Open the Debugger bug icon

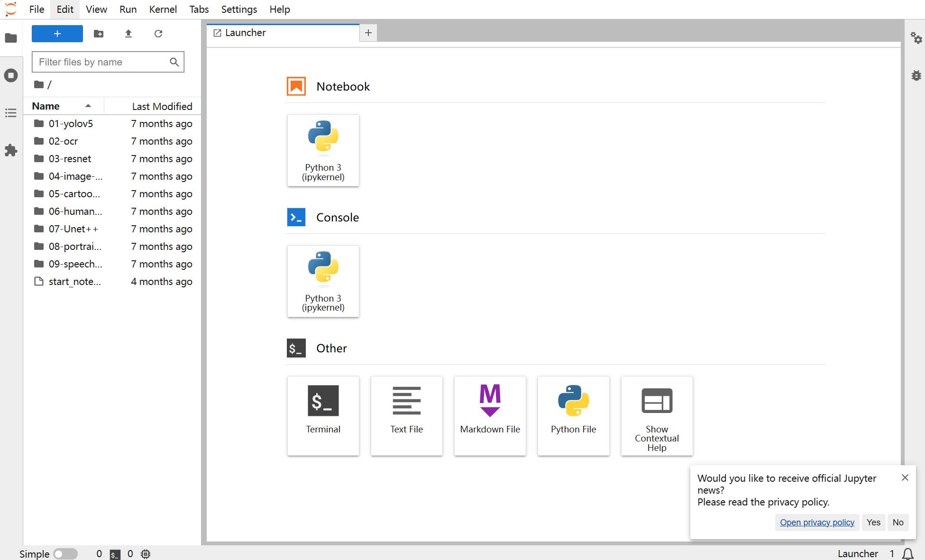916,75
